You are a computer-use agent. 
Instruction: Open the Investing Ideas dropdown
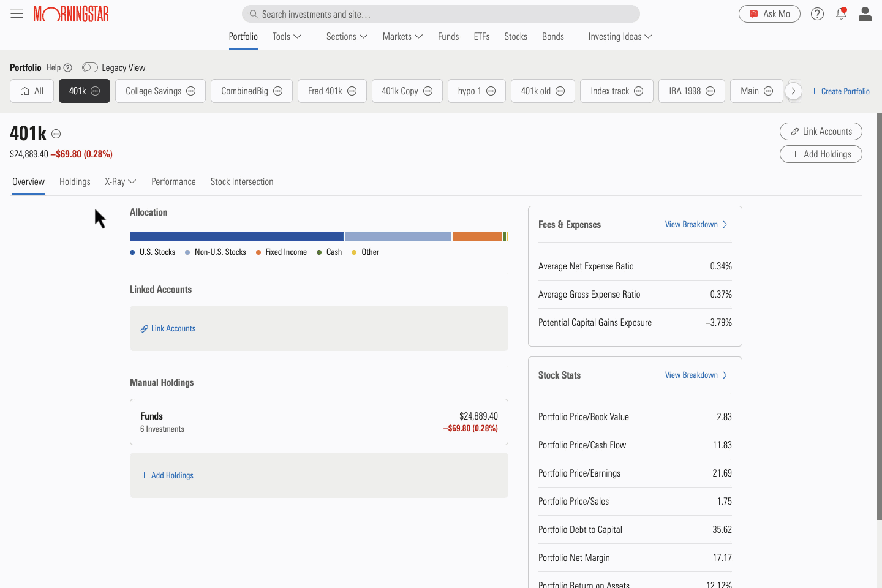coord(620,37)
